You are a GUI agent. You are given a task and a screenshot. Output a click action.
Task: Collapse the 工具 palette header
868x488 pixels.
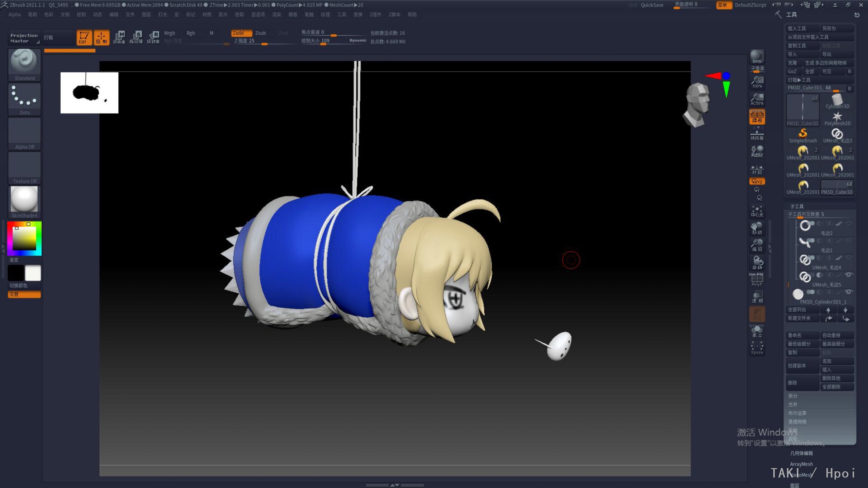(791, 15)
